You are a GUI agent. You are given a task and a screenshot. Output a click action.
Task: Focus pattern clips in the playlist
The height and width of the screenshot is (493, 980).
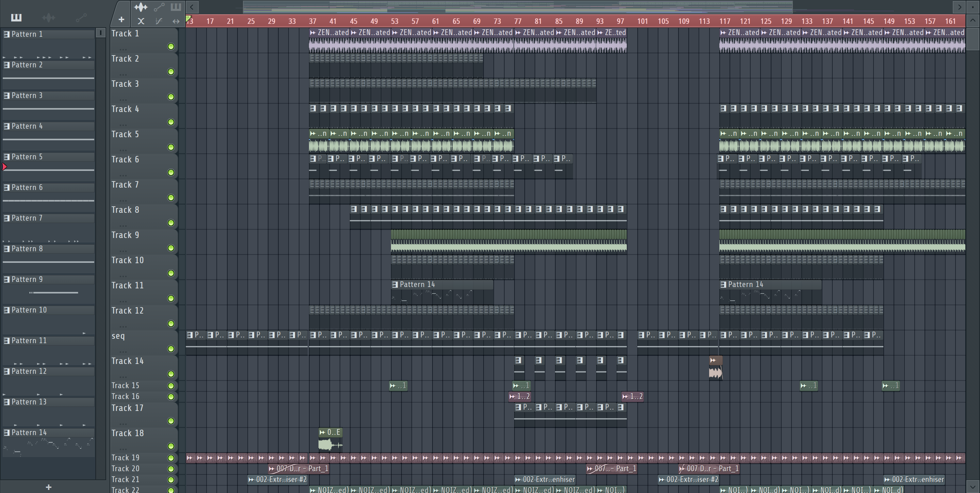click(x=176, y=7)
